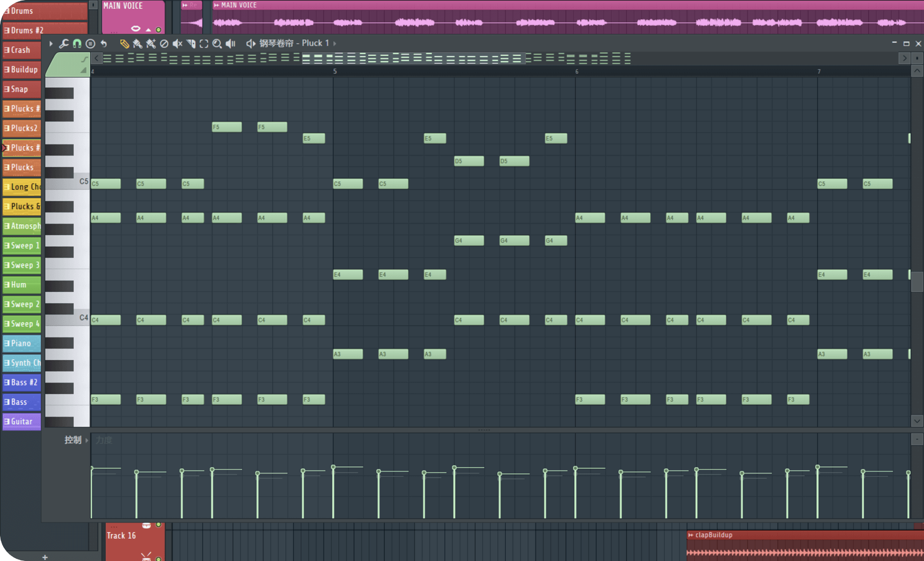Click the Sweep 3 pattern icon
This screenshot has width=924, height=561.
7,265
